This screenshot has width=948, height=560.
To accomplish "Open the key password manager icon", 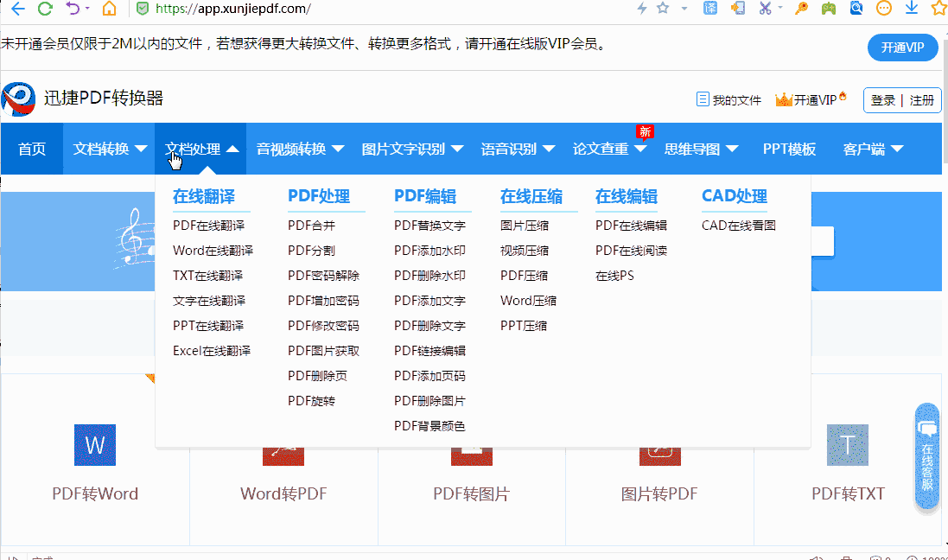I will [x=802, y=8].
